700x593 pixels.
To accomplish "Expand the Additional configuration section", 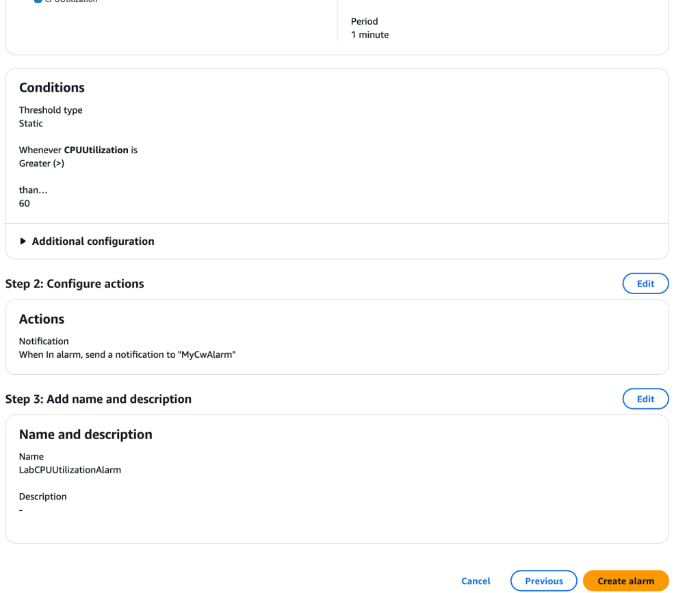I will 92,241.
